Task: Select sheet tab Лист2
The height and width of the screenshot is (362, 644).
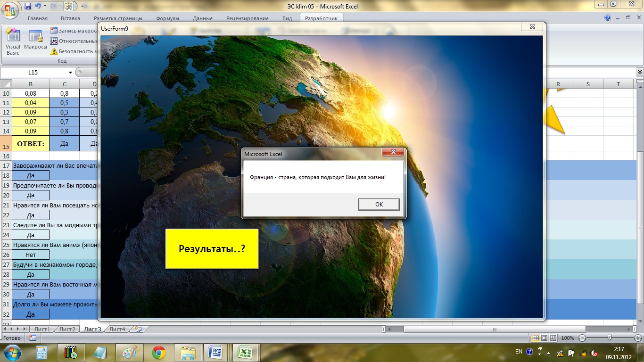Action: [67, 329]
